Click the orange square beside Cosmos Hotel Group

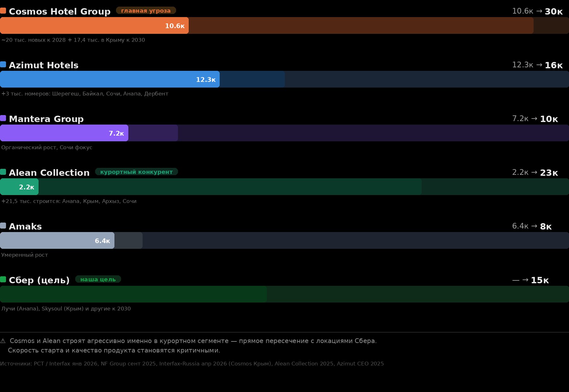tap(3, 11)
